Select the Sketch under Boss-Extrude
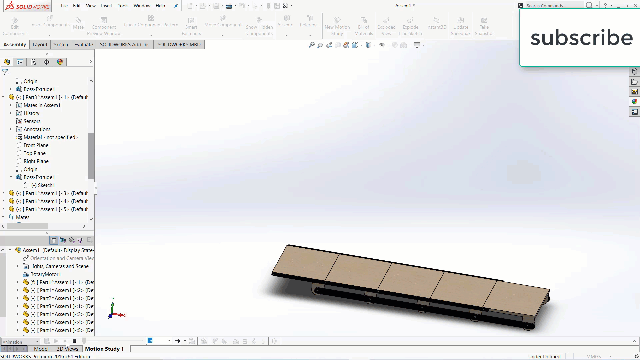 pos(42,185)
